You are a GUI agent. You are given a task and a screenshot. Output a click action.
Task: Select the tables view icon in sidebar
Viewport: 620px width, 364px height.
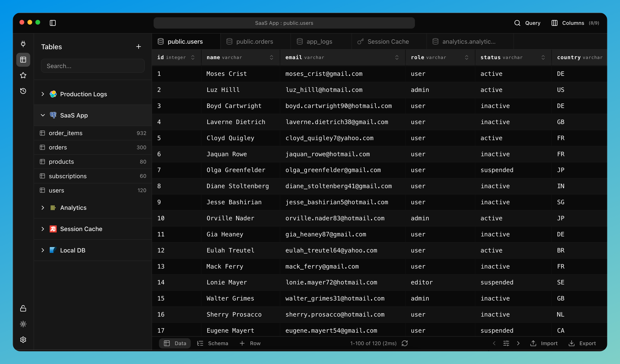pos(23,60)
